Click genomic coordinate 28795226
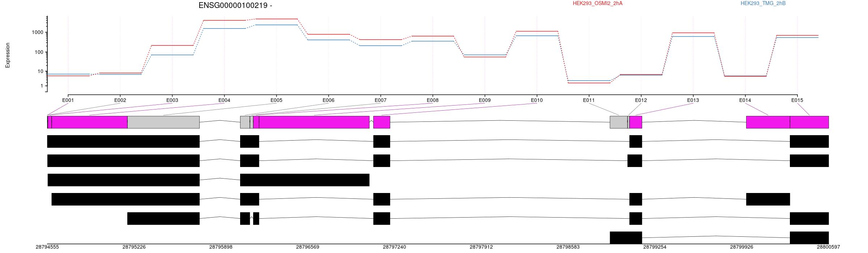The height and width of the screenshot is (253, 868). click(x=134, y=247)
